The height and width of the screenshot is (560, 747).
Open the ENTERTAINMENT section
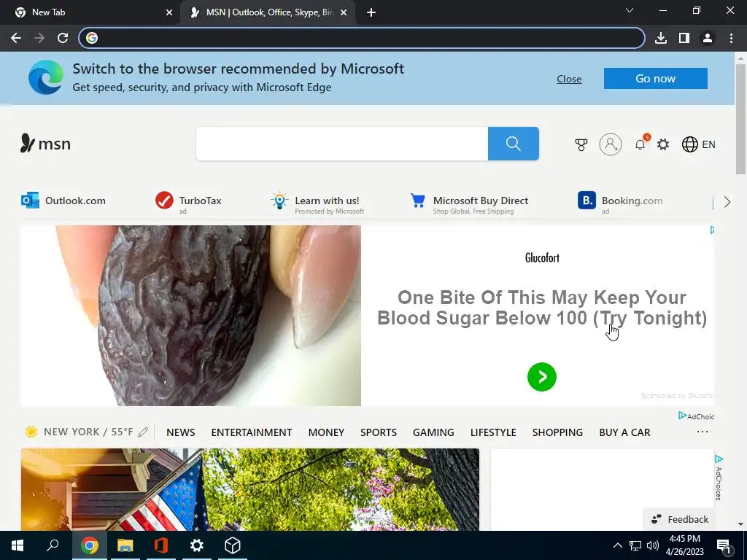click(252, 432)
